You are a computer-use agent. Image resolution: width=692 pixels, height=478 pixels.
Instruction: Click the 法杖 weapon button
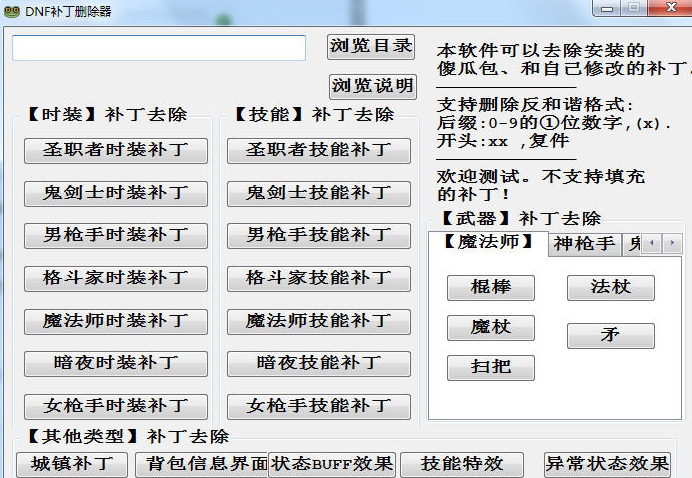[611, 288]
